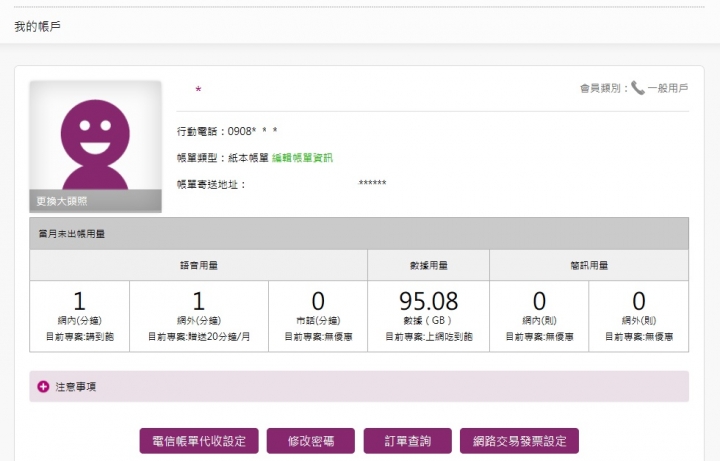Open the 編輯帳單資訊 link

click(302, 158)
